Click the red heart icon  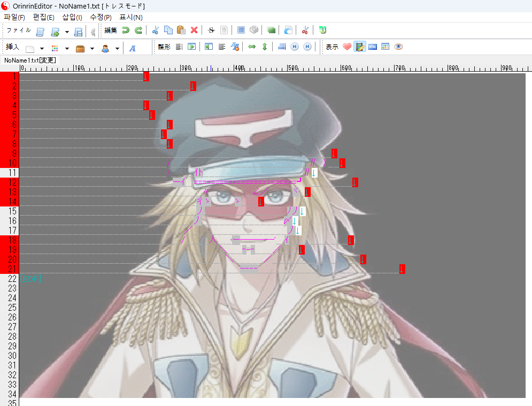(347, 47)
